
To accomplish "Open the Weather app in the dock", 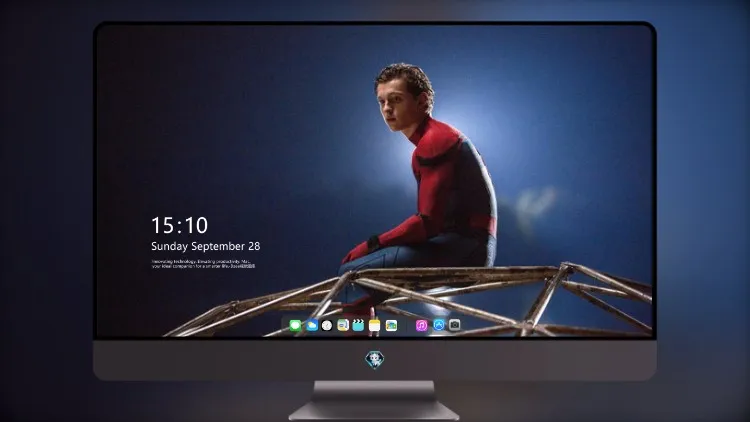I will (x=311, y=326).
